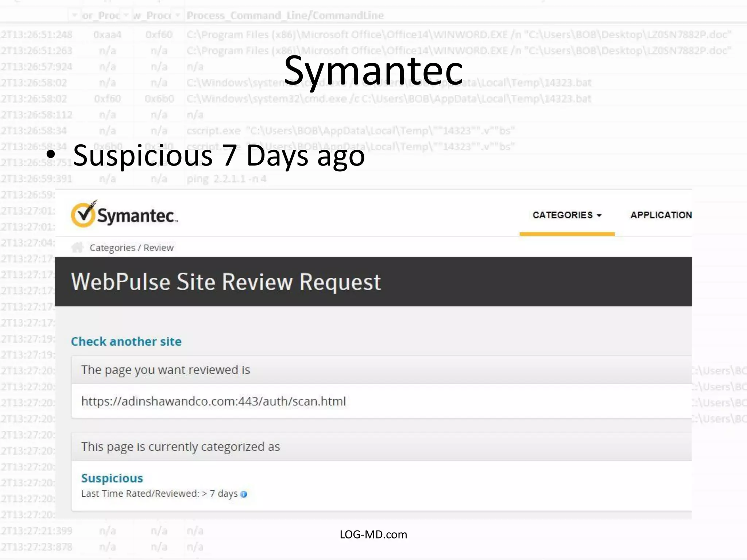The image size is (747, 560).
Task: Open the Suspicious category link
Action: pos(112,478)
